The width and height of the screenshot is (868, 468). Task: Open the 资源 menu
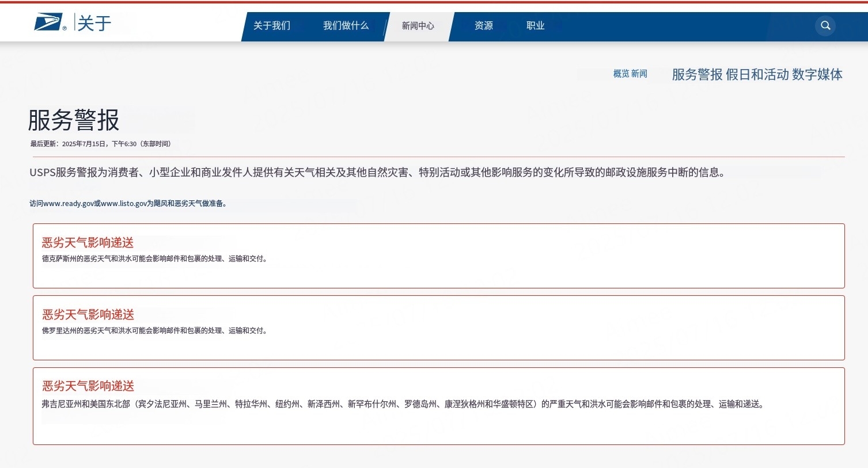click(484, 26)
